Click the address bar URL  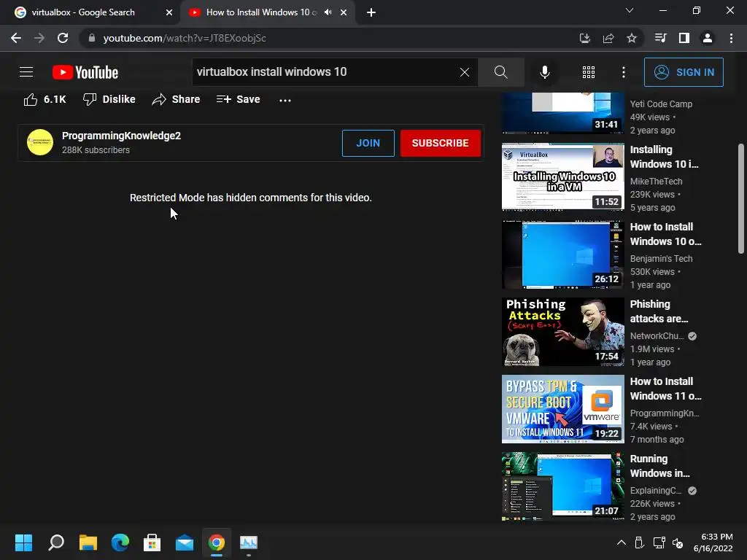[x=185, y=38]
